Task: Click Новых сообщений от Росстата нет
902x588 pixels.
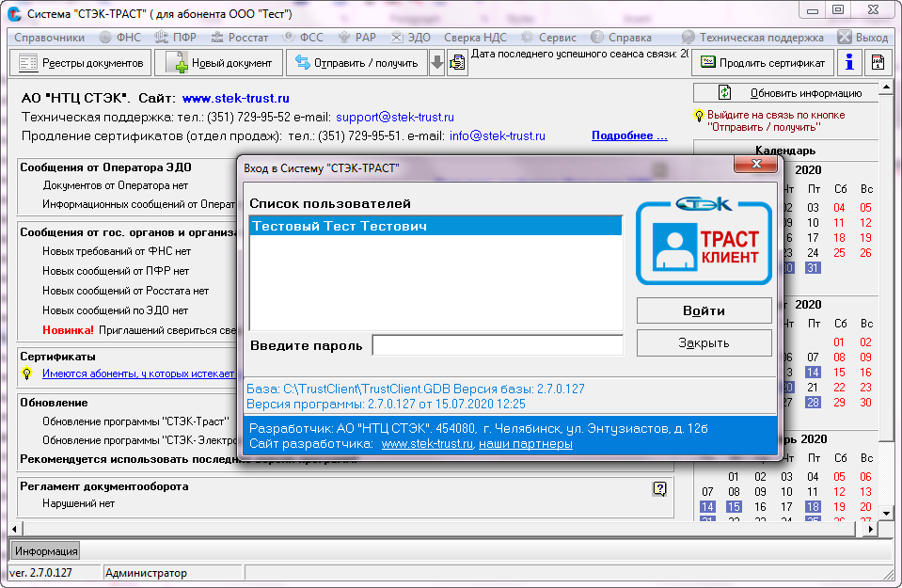Action: point(125,291)
